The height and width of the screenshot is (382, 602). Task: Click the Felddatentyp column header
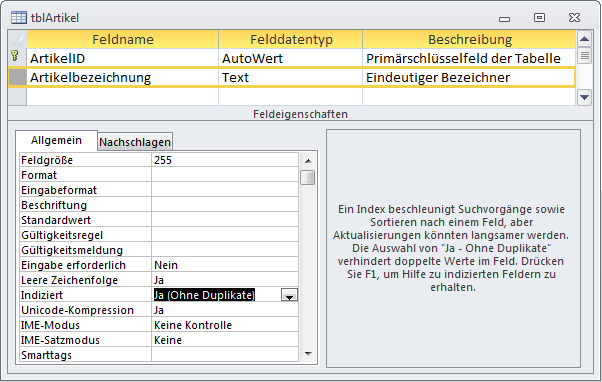(291, 40)
